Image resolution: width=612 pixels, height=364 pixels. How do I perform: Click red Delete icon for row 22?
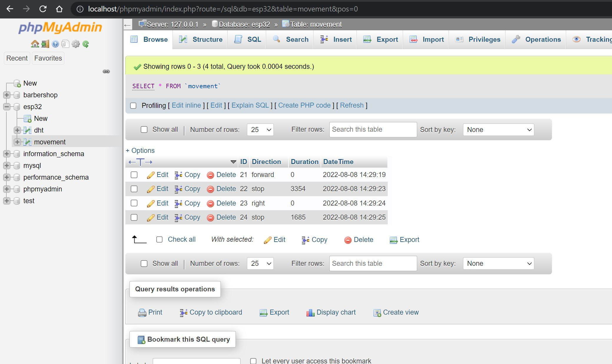click(210, 189)
